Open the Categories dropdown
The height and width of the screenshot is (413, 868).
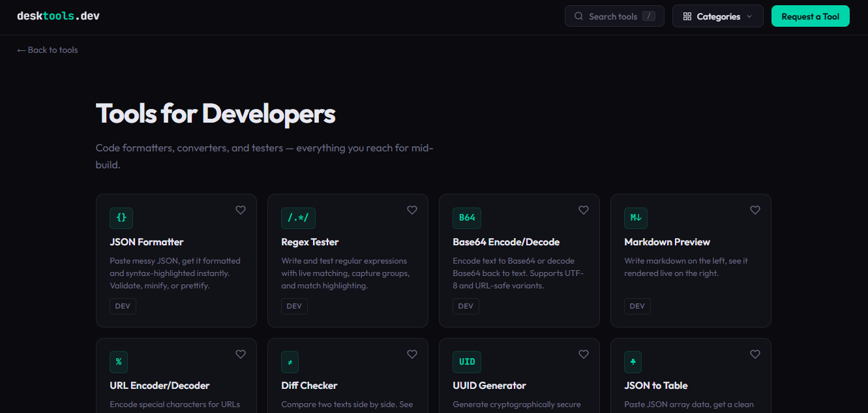[x=717, y=16]
